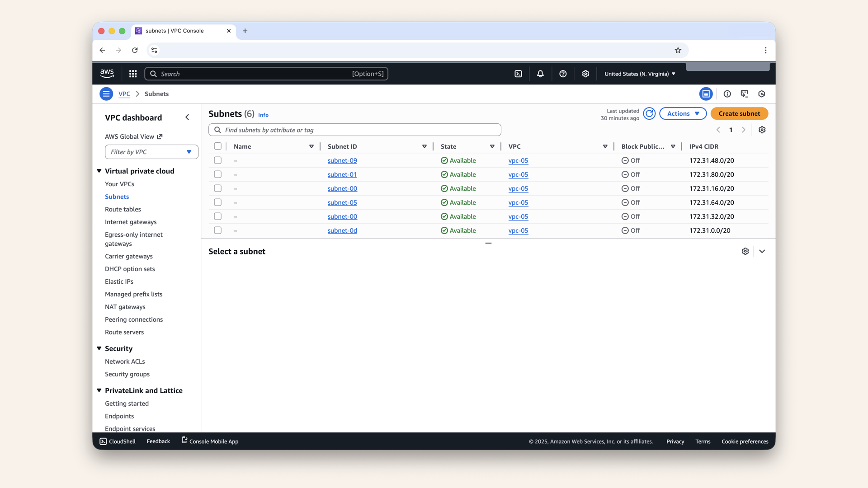
Task: Open the account settings gear in top bar
Action: (x=585, y=74)
